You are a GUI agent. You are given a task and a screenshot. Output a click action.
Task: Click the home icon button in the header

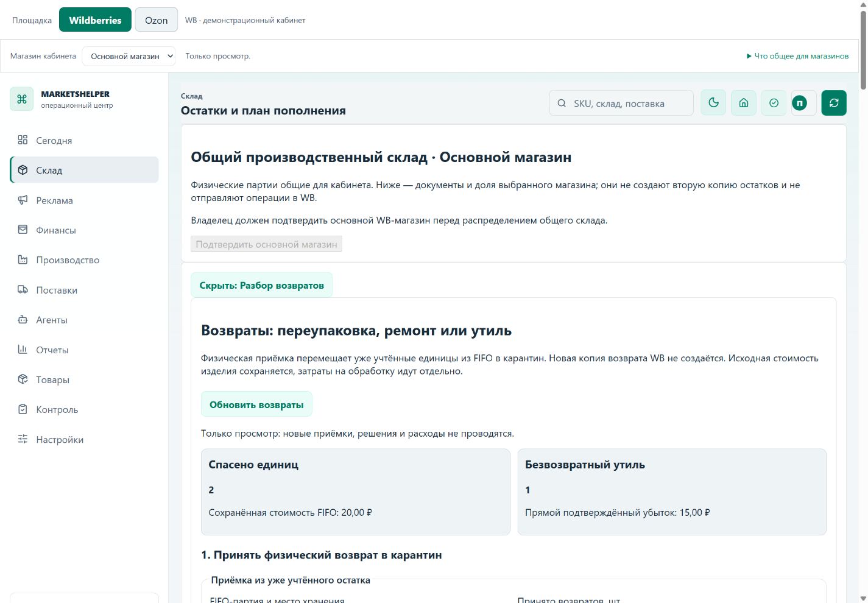click(x=744, y=103)
